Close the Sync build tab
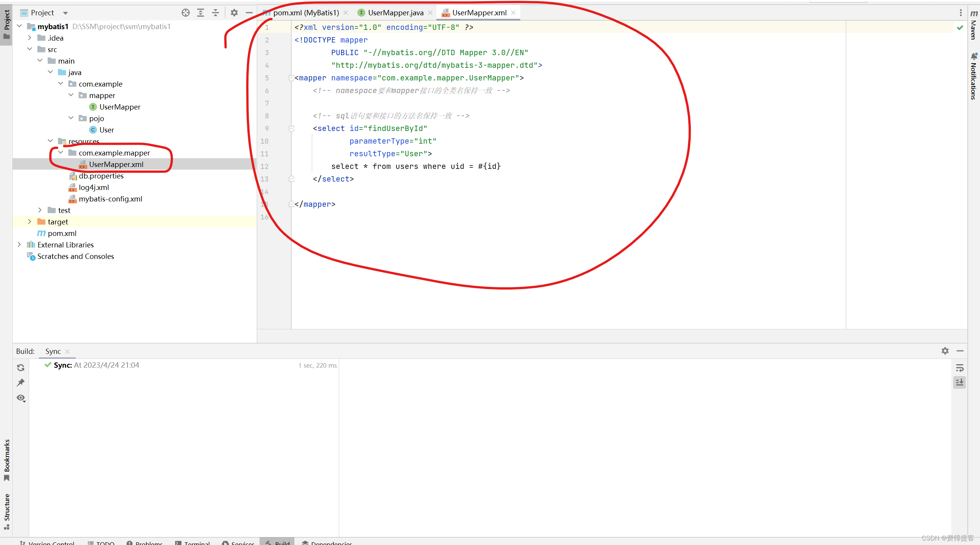Image resolution: width=980 pixels, height=545 pixels. pos(68,351)
